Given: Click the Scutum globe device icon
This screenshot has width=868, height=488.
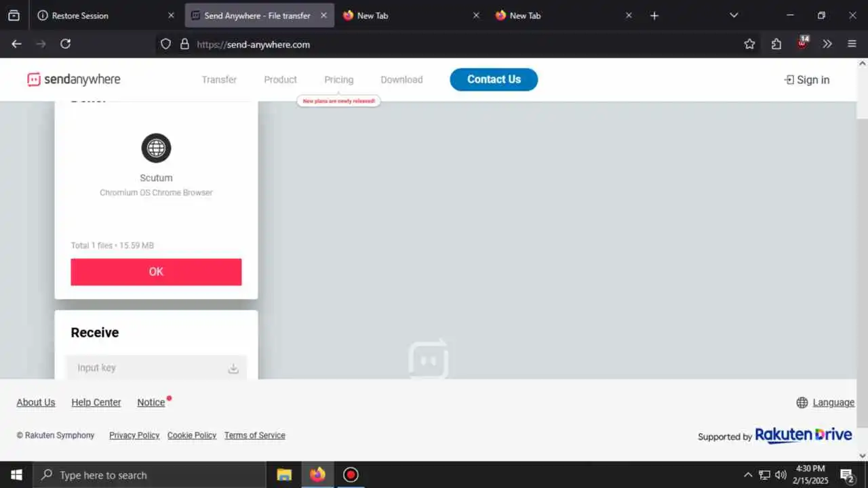Looking at the screenshot, I should 156,148.
